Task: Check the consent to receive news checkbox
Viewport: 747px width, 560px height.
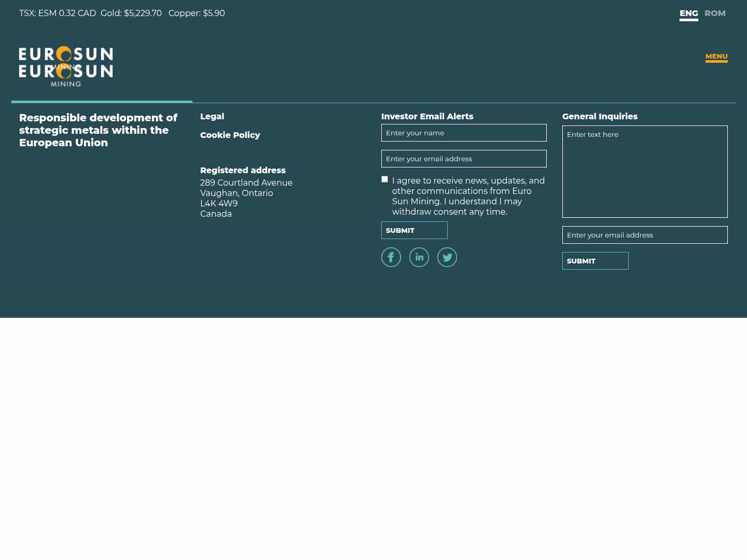Action: [384, 179]
